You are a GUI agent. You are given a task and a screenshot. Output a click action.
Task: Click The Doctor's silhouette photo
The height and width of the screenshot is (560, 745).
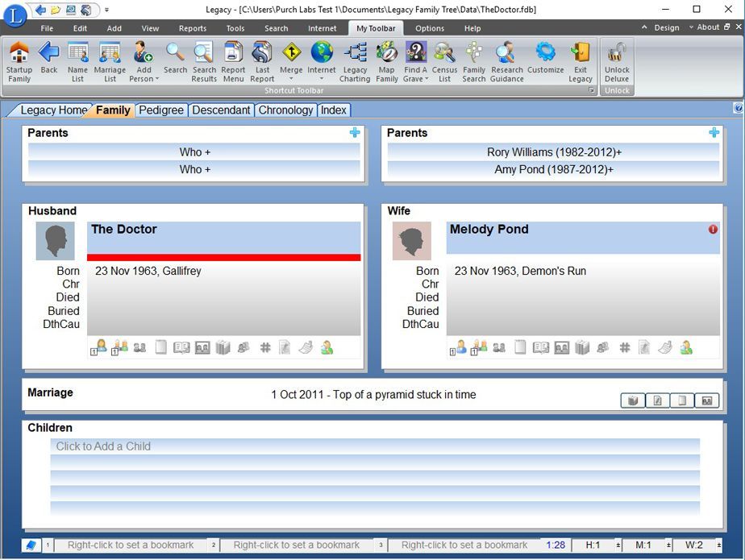click(55, 241)
